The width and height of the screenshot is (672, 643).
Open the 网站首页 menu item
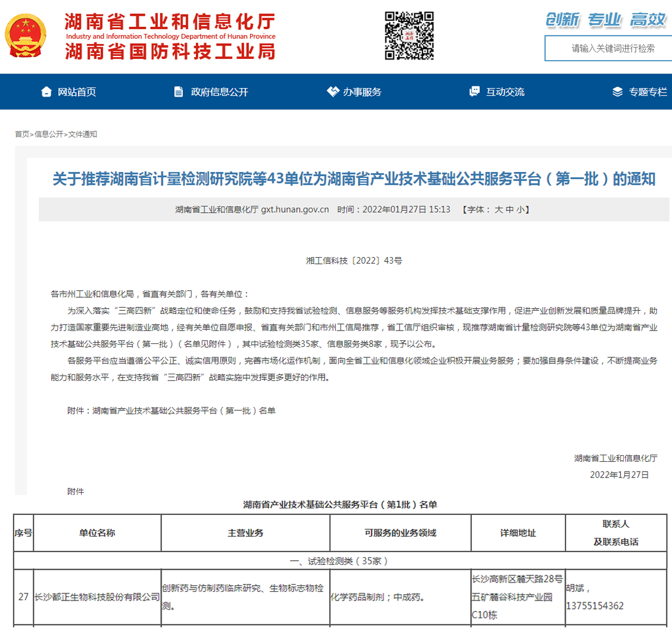(77, 92)
